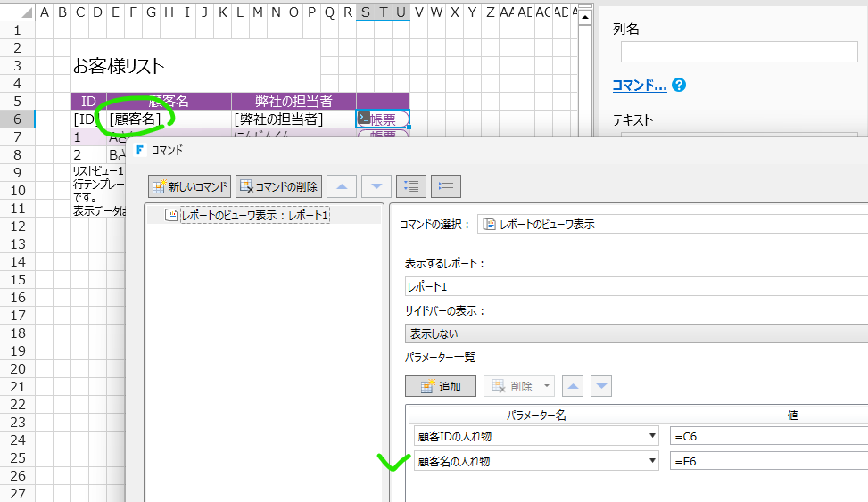Open the parameter 削除 split button
This screenshot has height=502, width=868.
coord(519,386)
